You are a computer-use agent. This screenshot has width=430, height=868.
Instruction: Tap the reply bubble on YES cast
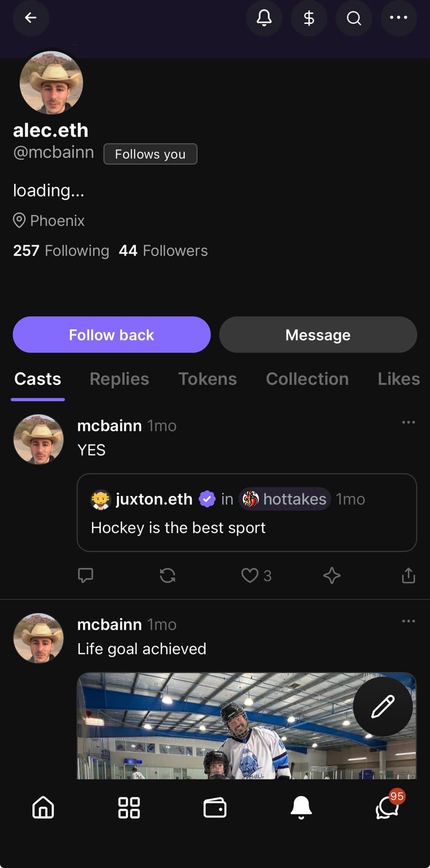tap(86, 575)
